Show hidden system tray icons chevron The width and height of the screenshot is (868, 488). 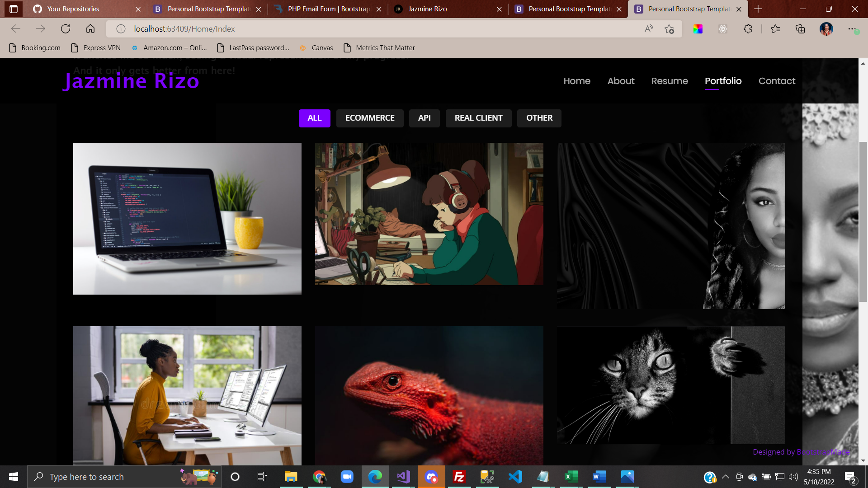coord(725,477)
